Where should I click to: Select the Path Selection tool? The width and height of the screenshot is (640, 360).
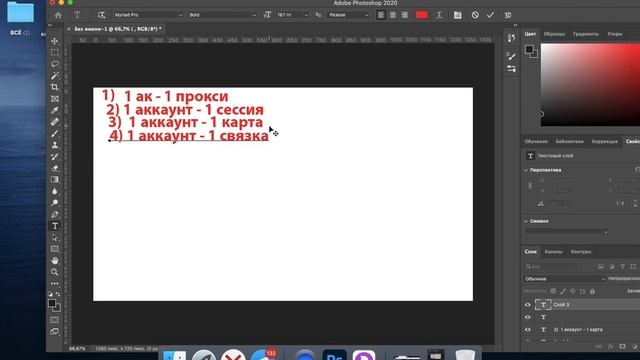tap(54, 238)
